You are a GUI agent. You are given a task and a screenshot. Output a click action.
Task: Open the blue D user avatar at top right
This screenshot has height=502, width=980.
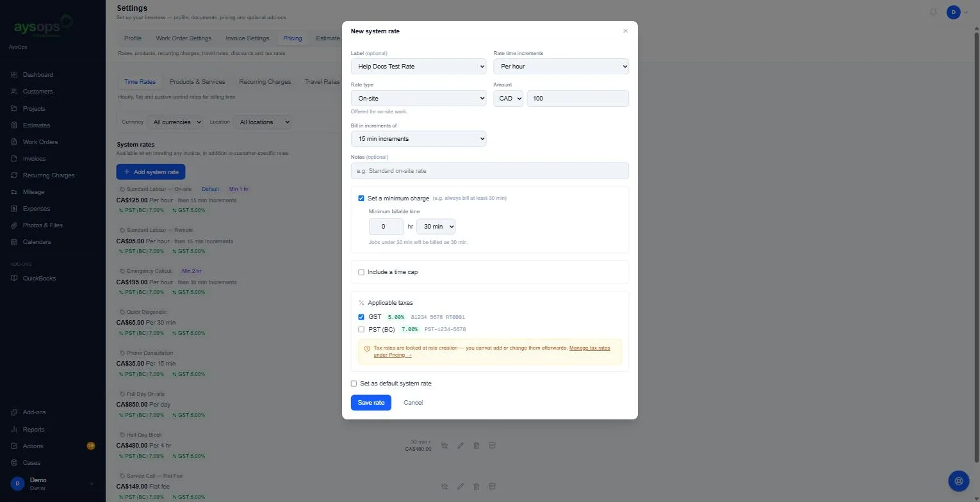click(954, 12)
